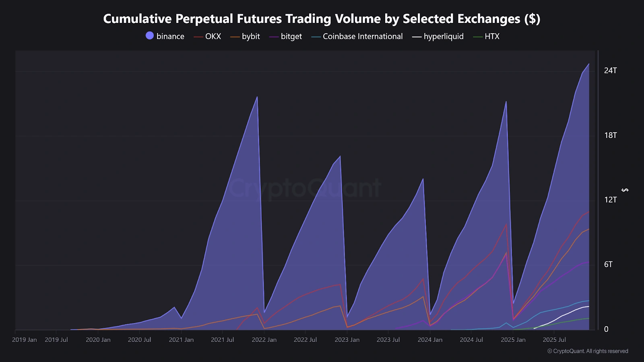This screenshot has width=644, height=362.
Task: Click the 12T y-axis label
Action: tap(610, 200)
